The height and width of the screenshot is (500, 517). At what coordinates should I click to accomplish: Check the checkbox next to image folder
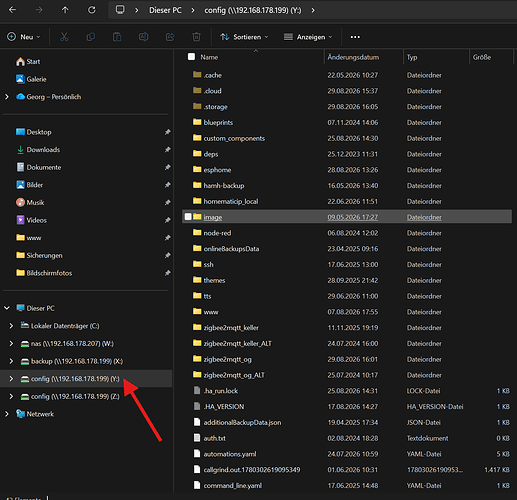pyautogui.click(x=188, y=217)
